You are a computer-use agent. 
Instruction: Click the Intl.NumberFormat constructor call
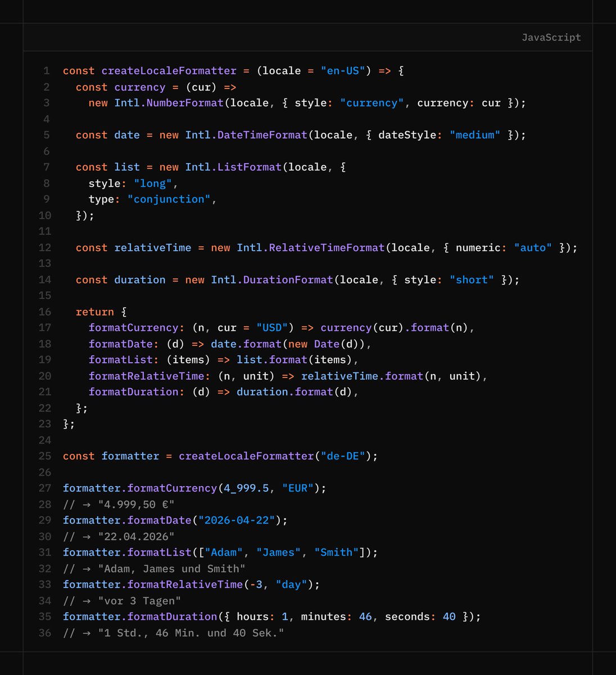point(169,103)
